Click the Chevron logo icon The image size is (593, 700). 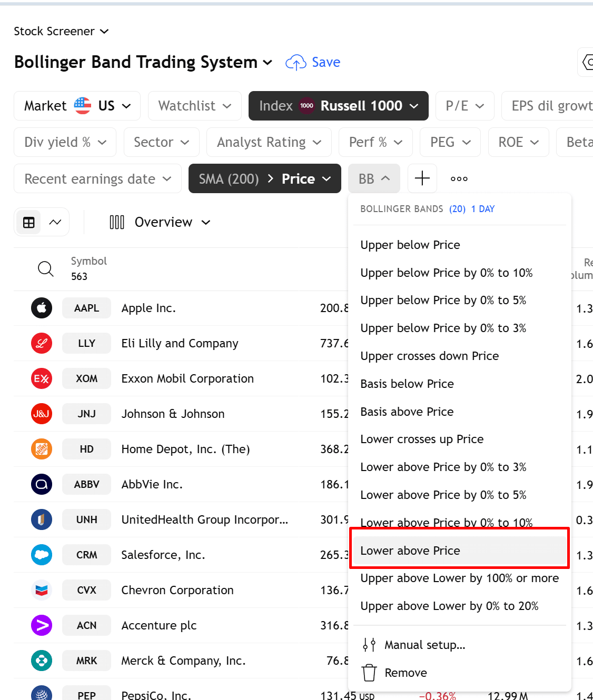coord(42,590)
